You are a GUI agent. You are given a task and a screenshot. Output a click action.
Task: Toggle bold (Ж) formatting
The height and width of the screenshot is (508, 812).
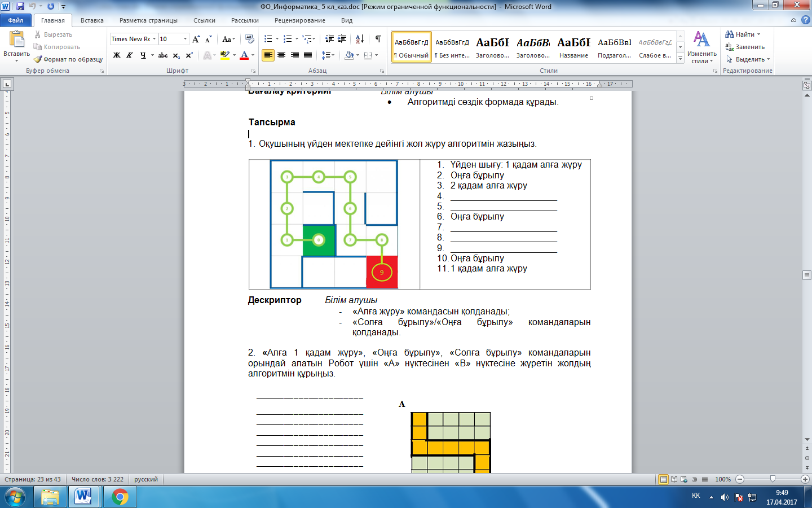point(117,55)
